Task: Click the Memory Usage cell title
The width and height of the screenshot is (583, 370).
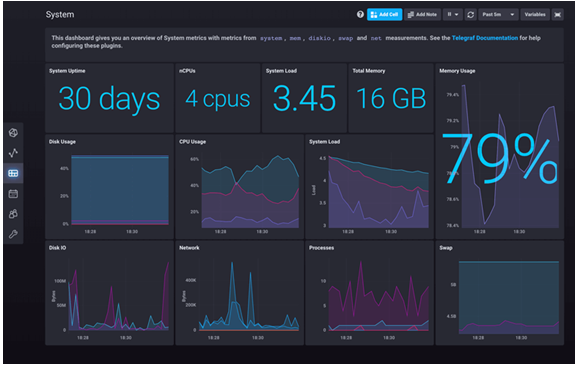Action: (457, 71)
